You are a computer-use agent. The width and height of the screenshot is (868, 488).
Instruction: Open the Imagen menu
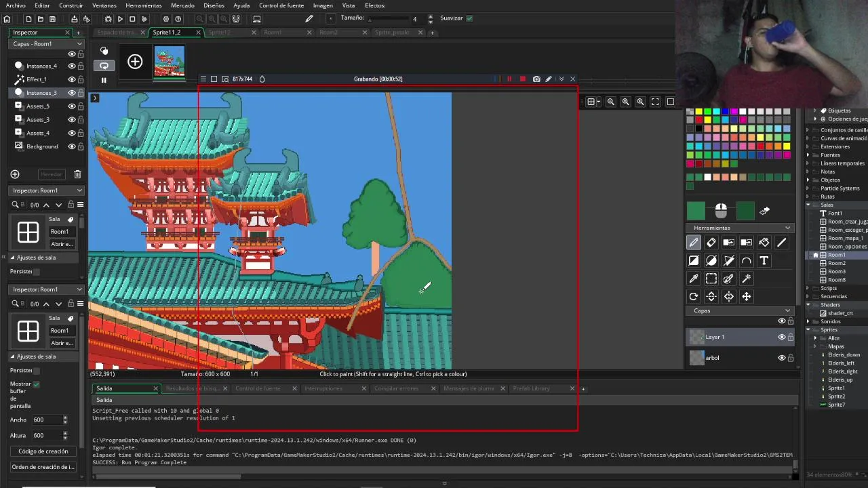[323, 5]
